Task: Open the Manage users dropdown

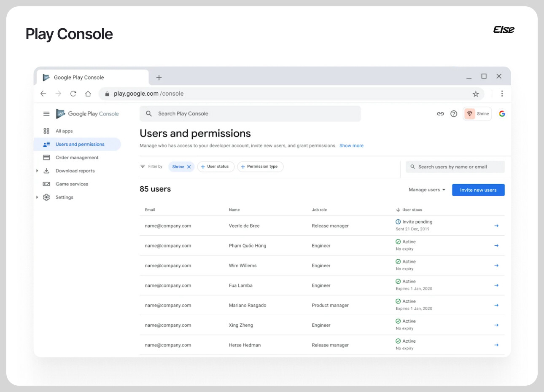Action: click(x=427, y=190)
